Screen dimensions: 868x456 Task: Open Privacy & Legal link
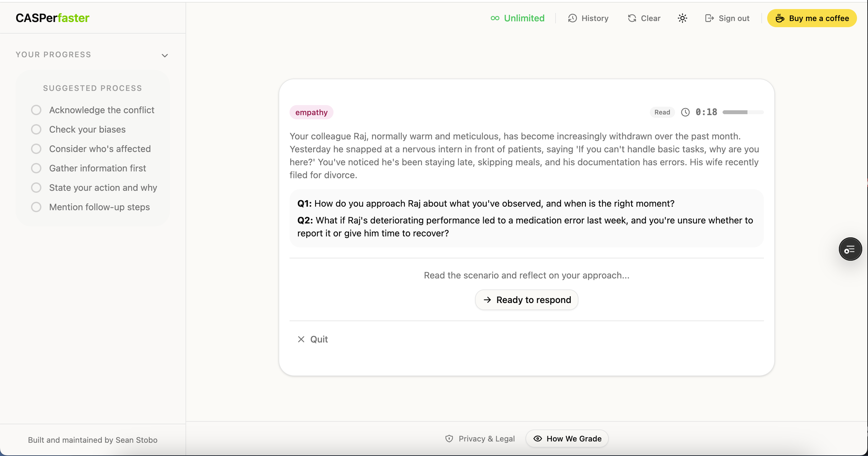tap(480, 439)
